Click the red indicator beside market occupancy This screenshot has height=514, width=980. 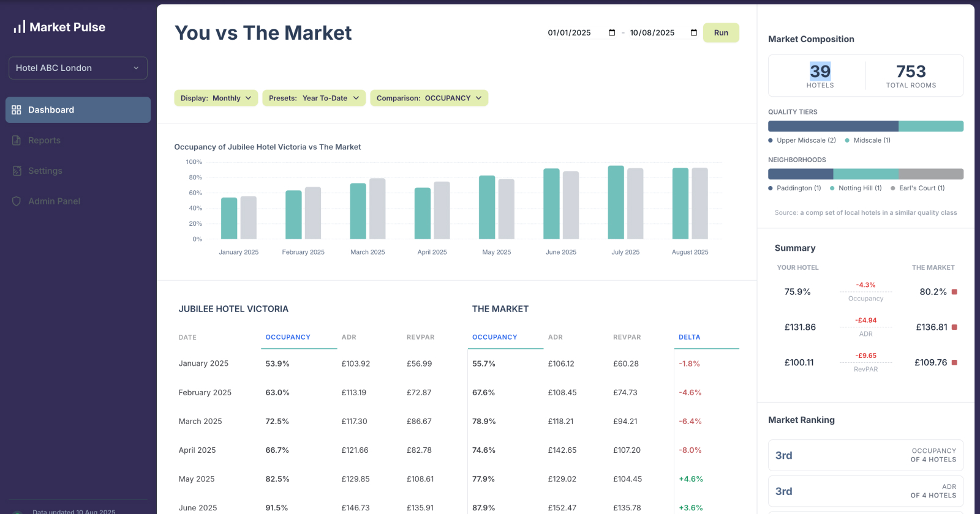[x=954, y=292]
